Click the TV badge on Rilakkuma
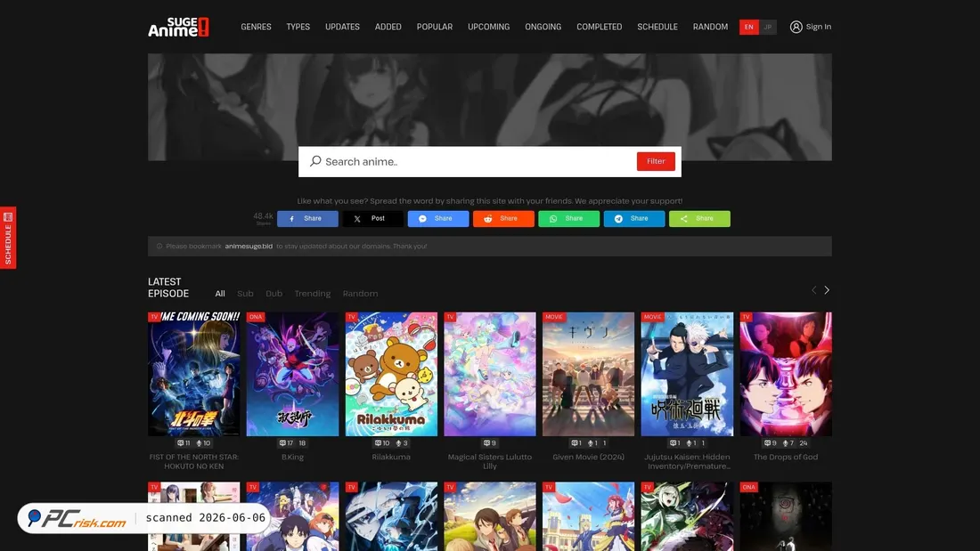Viewport: 980px width, 551px height. (351, 317)
